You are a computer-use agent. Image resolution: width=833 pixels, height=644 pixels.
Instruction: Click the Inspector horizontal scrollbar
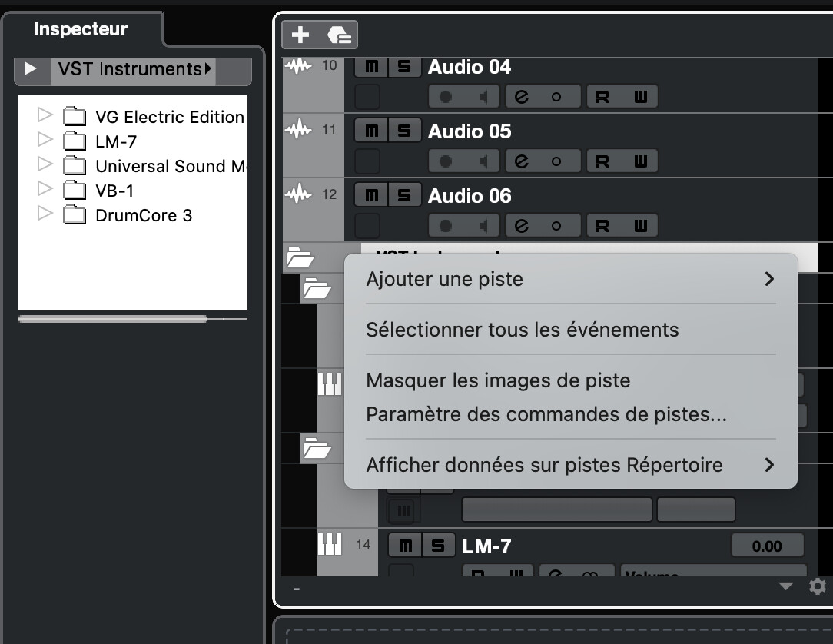(x=112, y=318)
